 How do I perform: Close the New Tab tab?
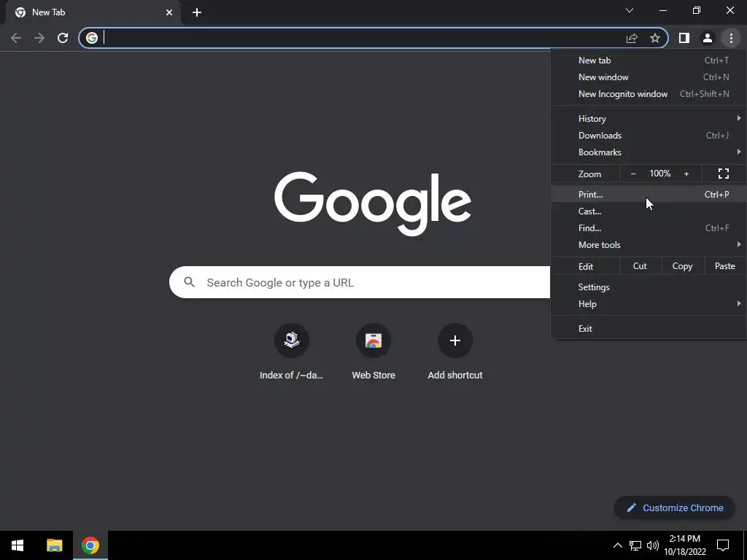click(x=169, y=12)
